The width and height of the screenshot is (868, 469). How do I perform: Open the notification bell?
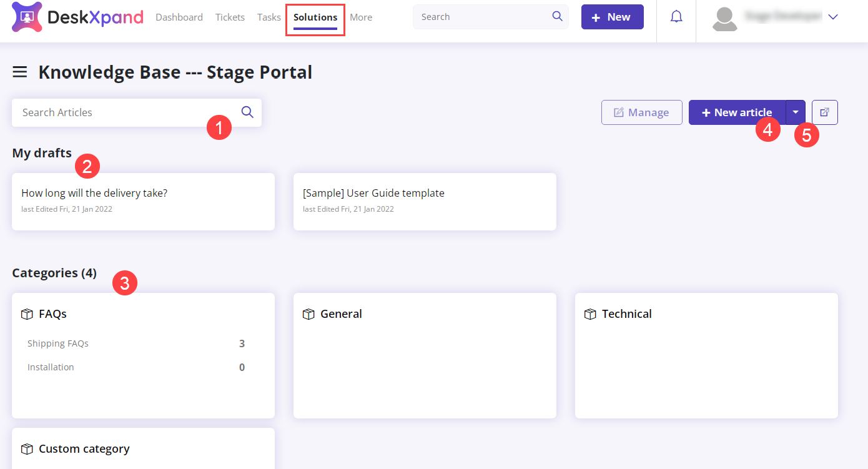tap(676, 17)
